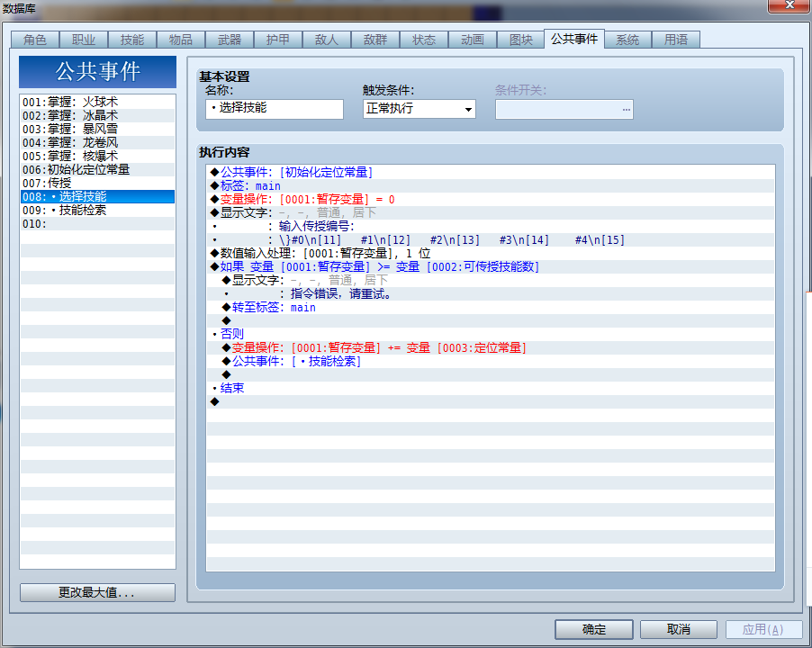Open the 物品 tab

(x=181, y=40)
